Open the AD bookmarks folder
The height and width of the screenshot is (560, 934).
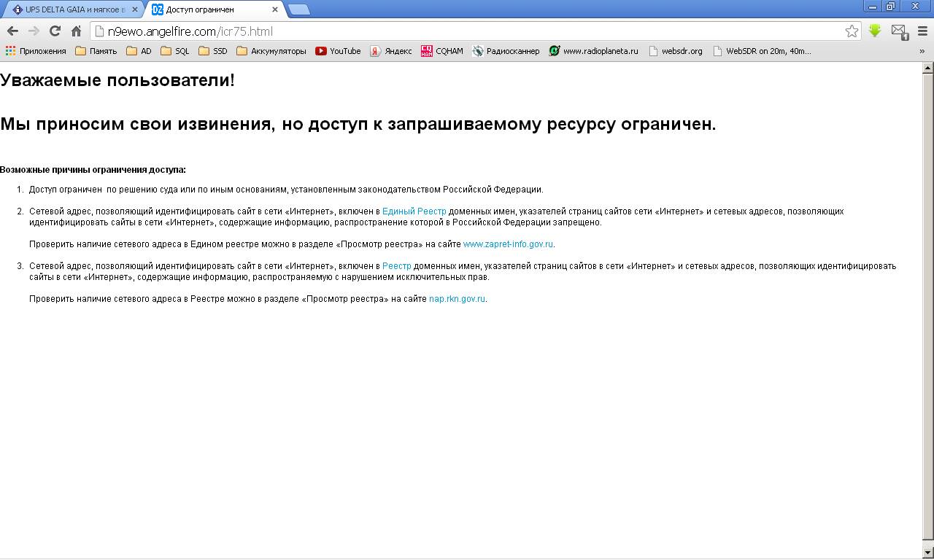coord(139,51)
